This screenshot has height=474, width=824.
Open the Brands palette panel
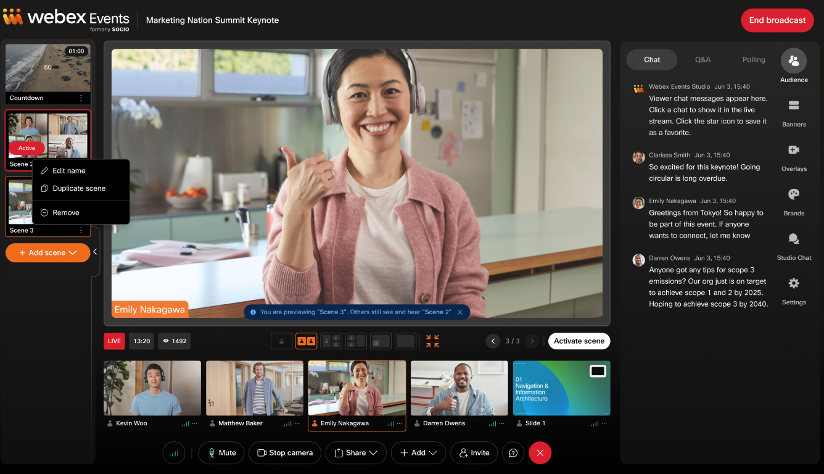[x=794, y=194]
